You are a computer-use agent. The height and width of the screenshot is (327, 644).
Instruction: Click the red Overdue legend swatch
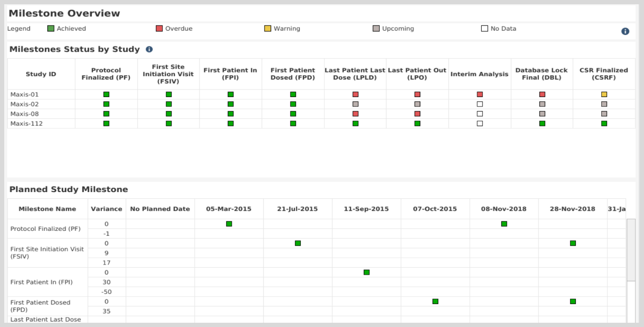click(159, 29)
